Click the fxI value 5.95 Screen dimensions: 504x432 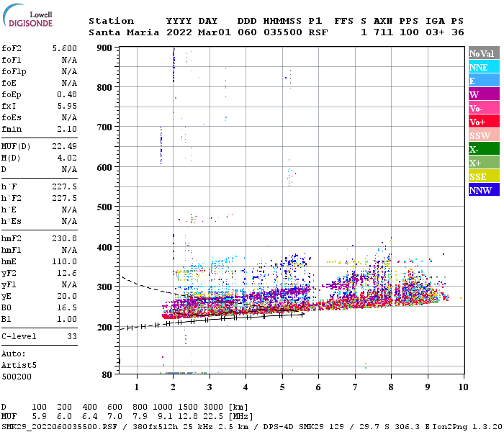tap(67, 106)
